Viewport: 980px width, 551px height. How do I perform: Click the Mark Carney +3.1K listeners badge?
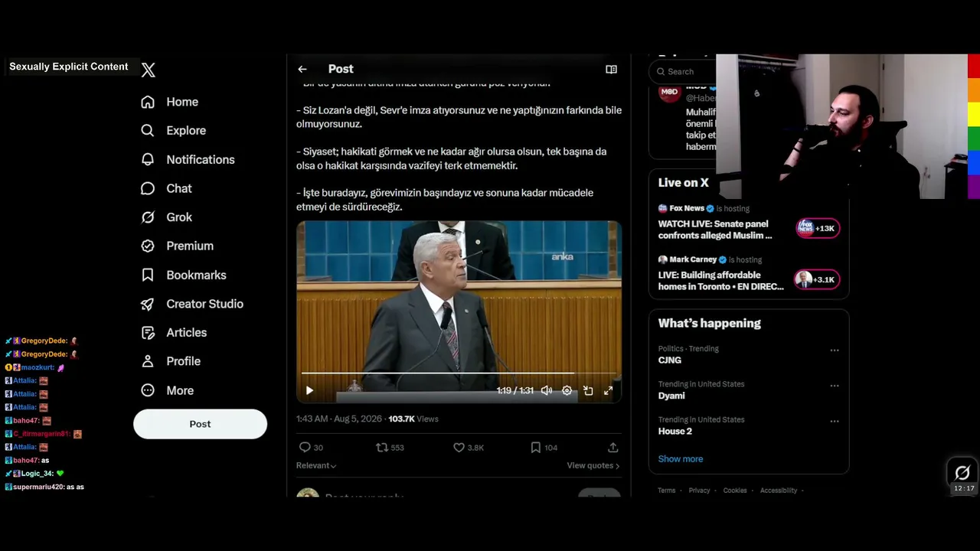pyautogui.click(x=816, y=279)
